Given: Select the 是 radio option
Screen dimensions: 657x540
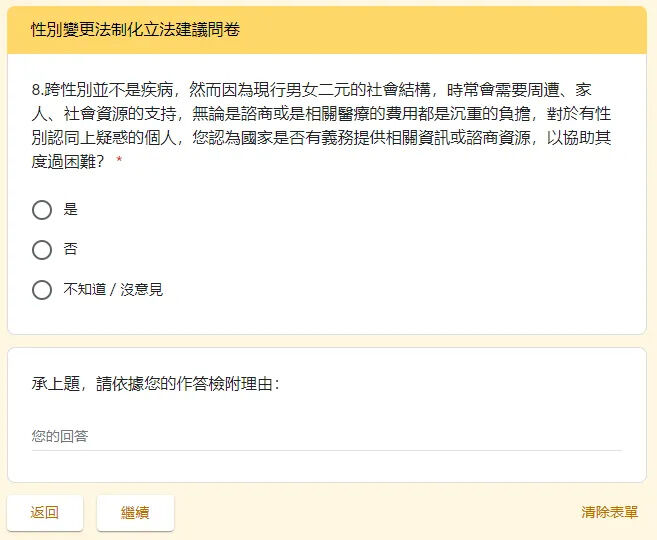Looking at the screenshot, I should (42, 210).
